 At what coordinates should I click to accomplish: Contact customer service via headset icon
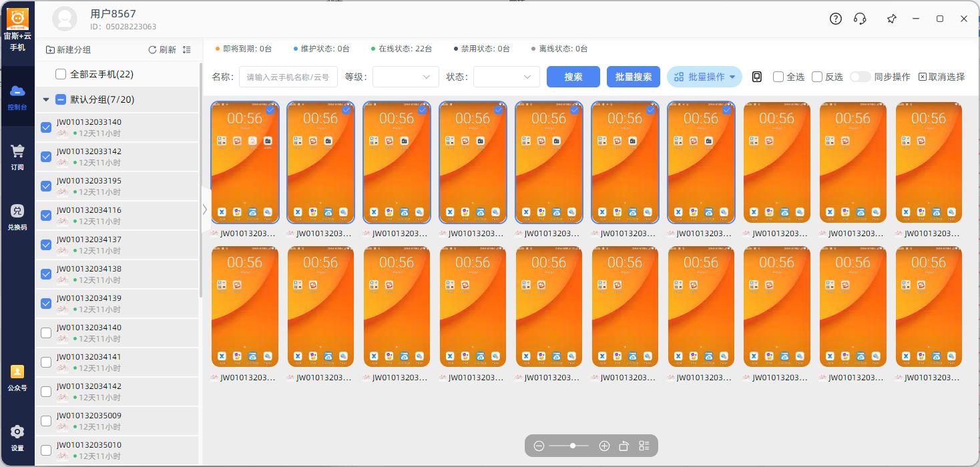tap(861, 19)
